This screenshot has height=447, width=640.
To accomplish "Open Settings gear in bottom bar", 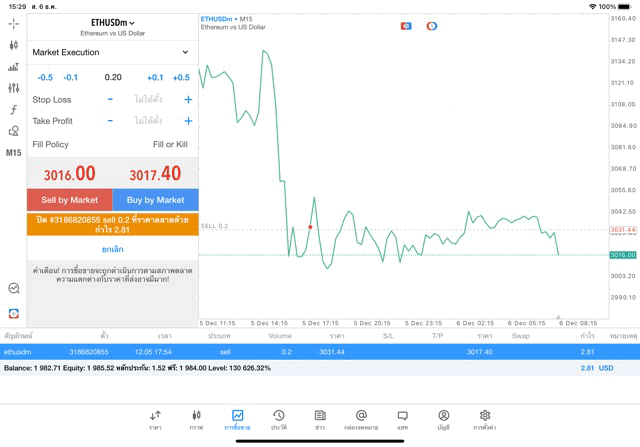I will click(485, 418).
